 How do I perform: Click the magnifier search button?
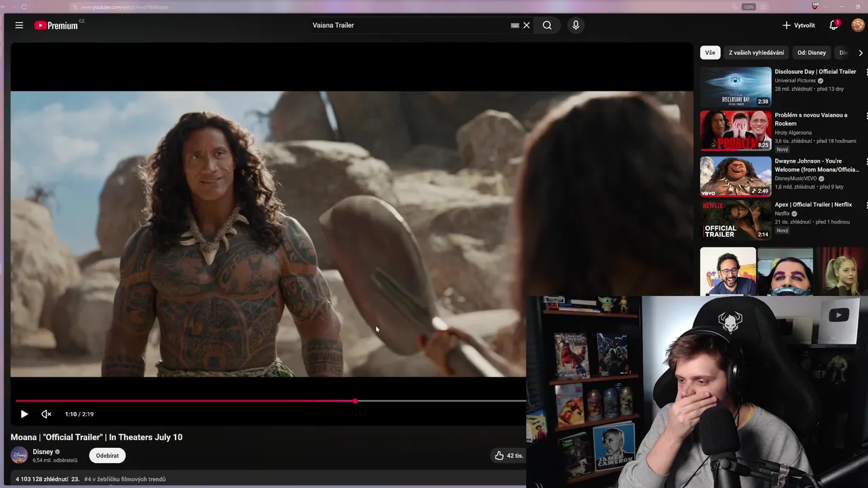pyautogui.click(x=547, y=25)
